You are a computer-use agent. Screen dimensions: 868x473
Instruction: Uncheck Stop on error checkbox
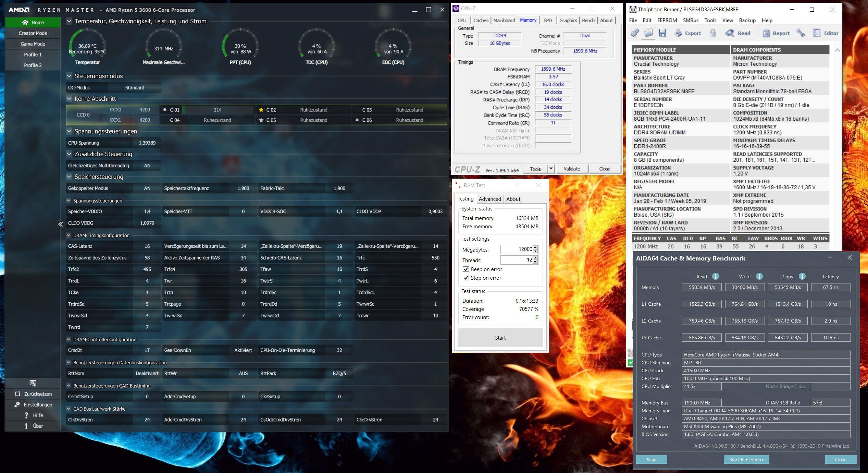pyautogui.click(x=466, y=278)
